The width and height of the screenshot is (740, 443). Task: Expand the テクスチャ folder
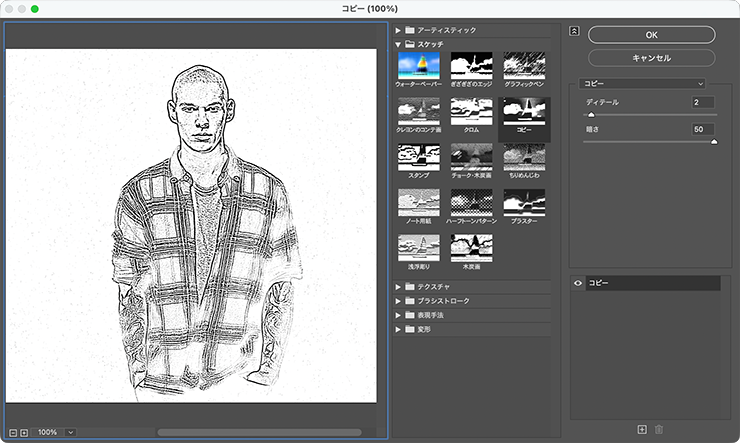click(x=398, y=287)
